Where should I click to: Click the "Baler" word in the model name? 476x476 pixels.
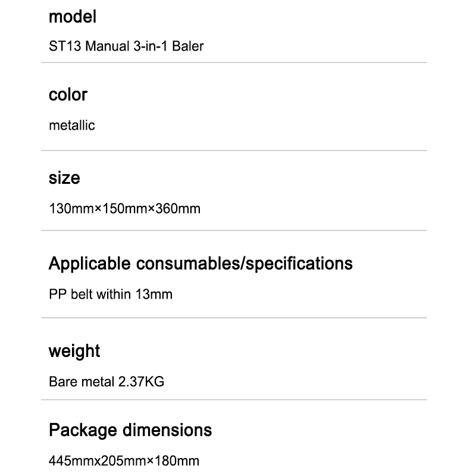pos(188,46)
